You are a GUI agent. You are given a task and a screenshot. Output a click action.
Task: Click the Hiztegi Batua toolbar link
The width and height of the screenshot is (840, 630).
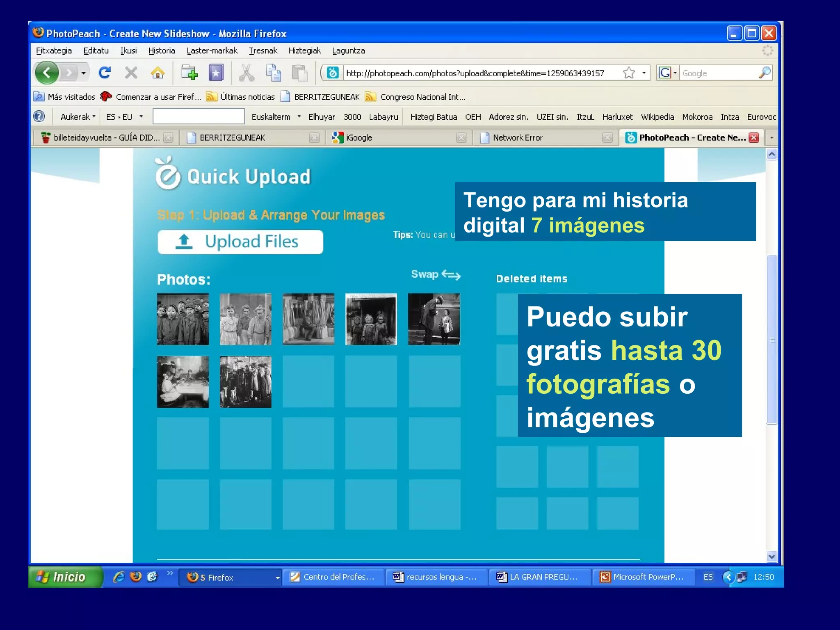(434, 117)
